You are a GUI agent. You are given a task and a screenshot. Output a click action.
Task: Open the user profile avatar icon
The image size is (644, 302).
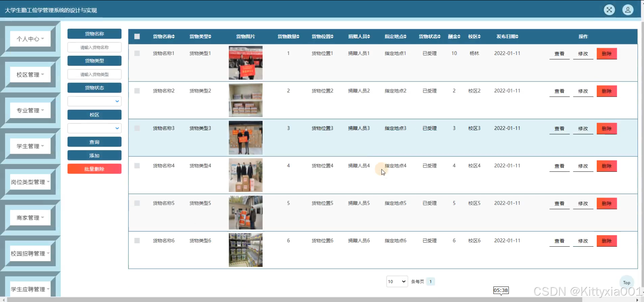(628, 10)
